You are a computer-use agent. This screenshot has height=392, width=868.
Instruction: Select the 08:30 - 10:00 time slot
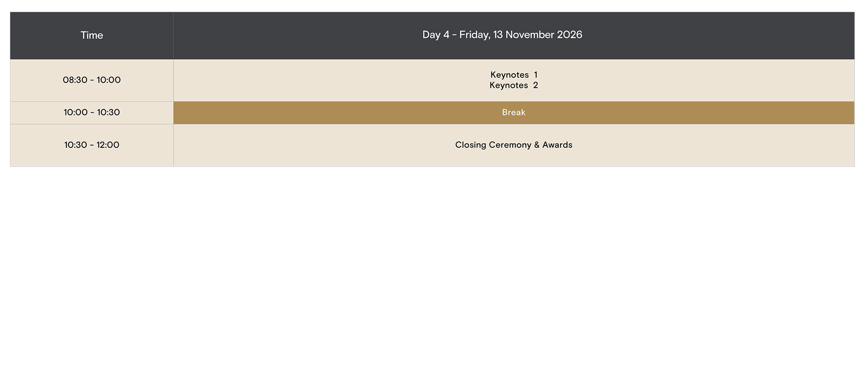click(x=92, y=80)
